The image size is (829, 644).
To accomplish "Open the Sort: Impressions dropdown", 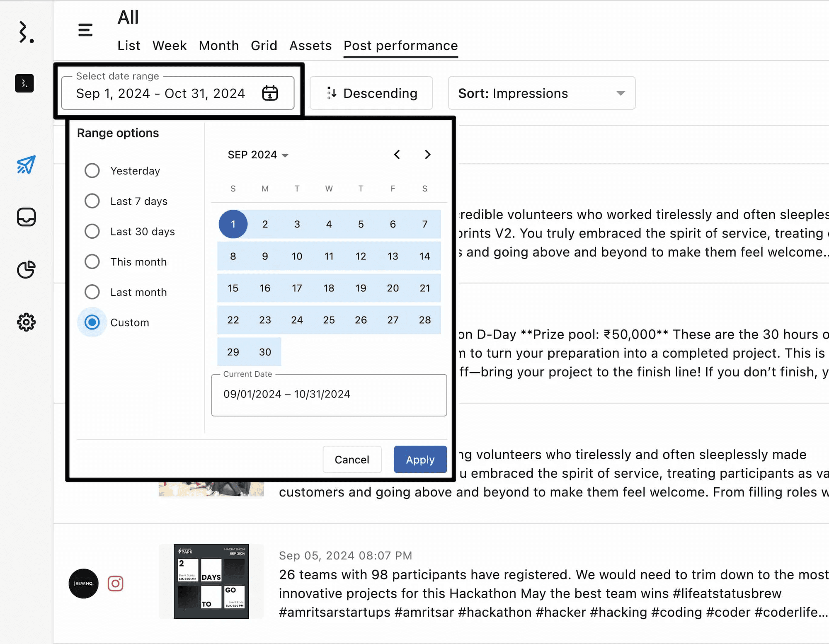I will pos(541,93).
